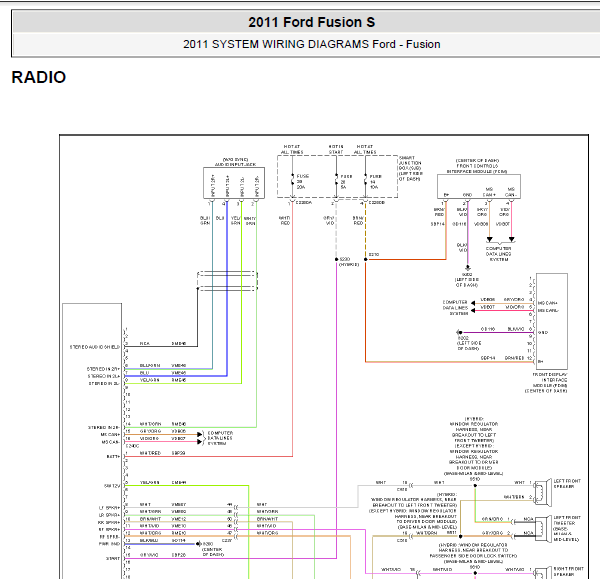This screenshot has width=600, height=579.
Task: Click the 'PWR GND' pin label
Action: (x=109, y=544)
